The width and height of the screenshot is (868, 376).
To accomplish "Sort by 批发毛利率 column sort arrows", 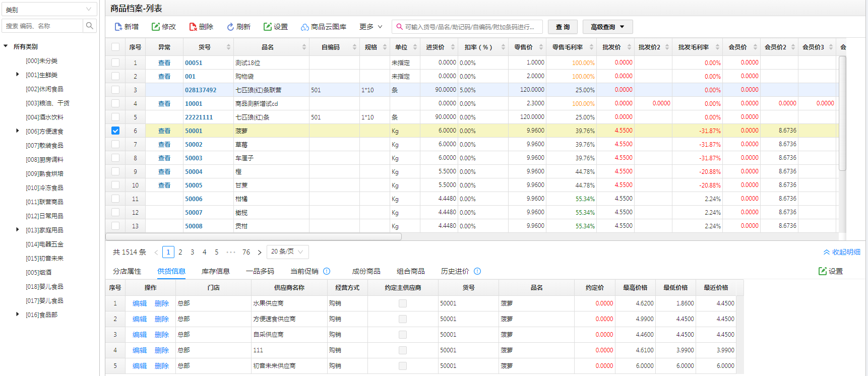I will click(x=717, y=47).
